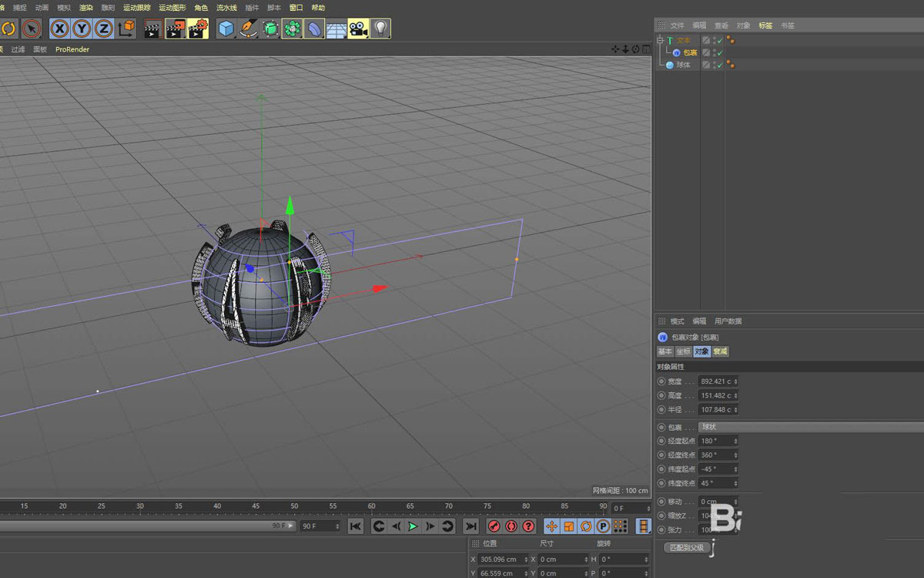Activate the rotate tool in toolbar
Screen dimensions: 924x578
point(8,29)
